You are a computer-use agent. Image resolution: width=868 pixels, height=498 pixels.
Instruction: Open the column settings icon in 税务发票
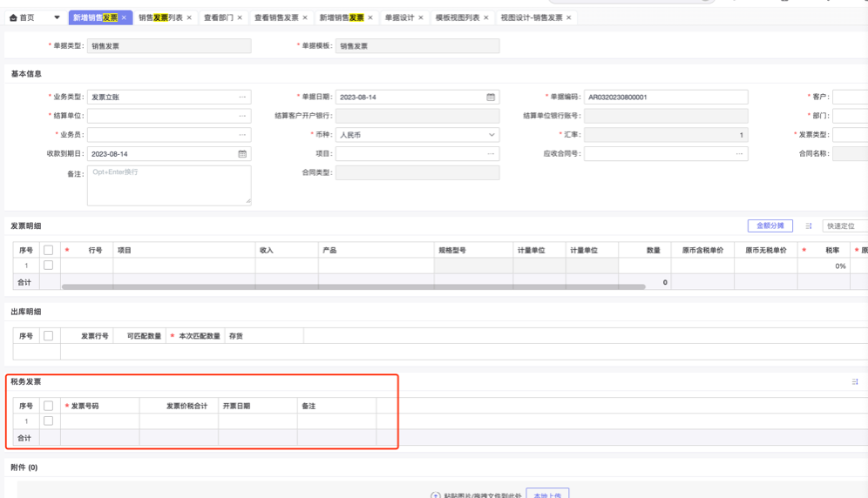(x=855, y=382)
